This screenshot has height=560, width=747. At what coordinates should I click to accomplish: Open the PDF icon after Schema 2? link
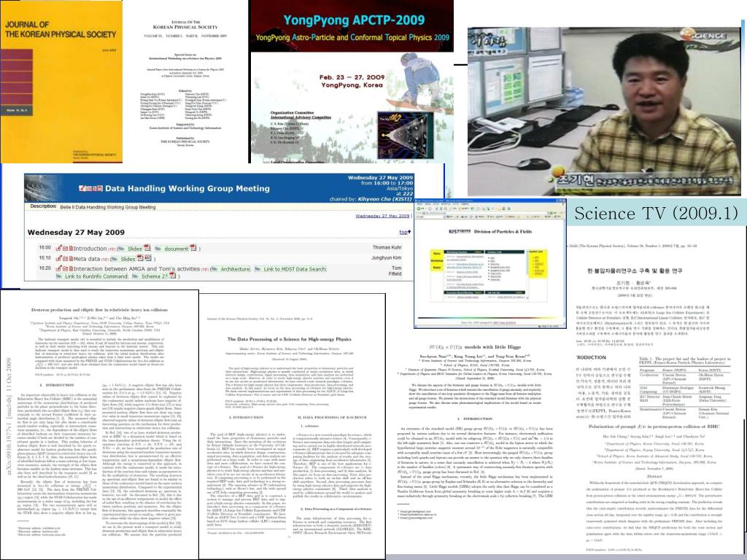click(x=172, y=275)
